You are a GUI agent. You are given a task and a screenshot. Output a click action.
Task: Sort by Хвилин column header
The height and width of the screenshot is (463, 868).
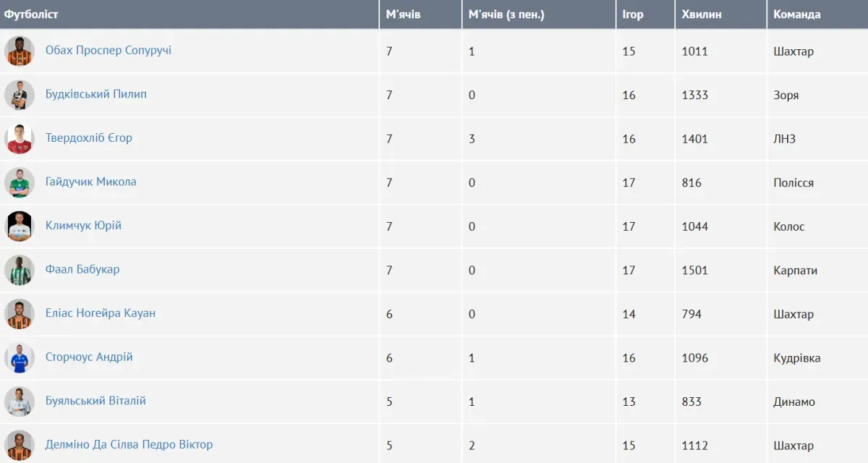coord(702,14)
